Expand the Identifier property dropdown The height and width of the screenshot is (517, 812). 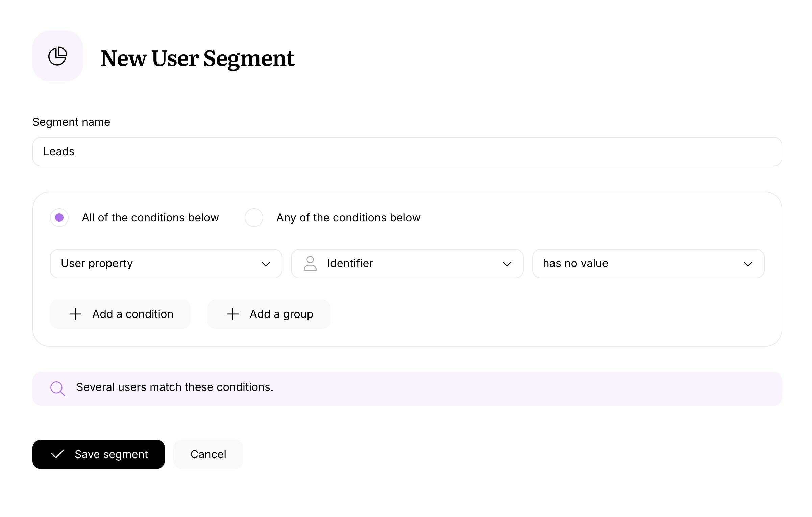click(x=407, y=263)
